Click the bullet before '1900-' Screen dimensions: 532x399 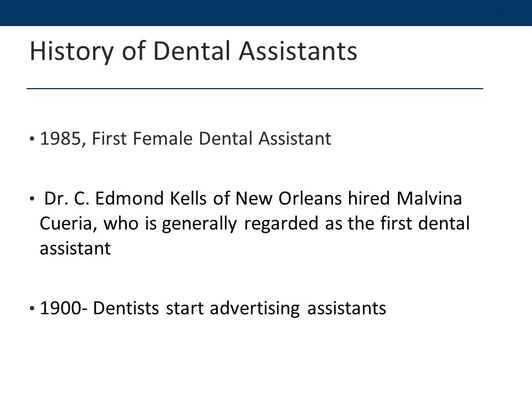pyautogui.click(x=32, y=309)
